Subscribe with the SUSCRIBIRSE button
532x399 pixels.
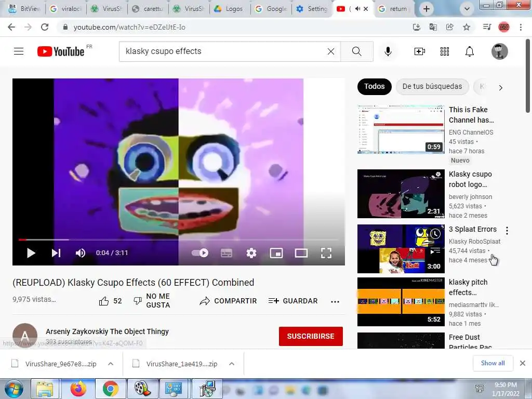[311, 336]
